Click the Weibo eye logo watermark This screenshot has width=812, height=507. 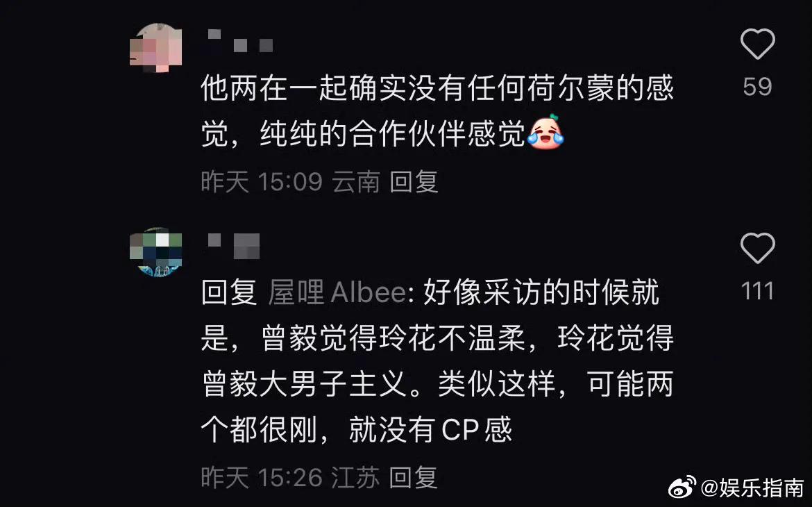coord(682,486)
